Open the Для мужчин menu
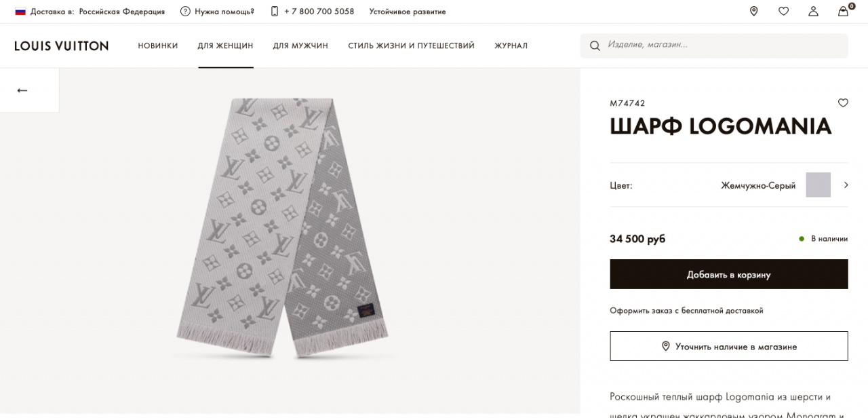The image size is (868, 418). 300,46
